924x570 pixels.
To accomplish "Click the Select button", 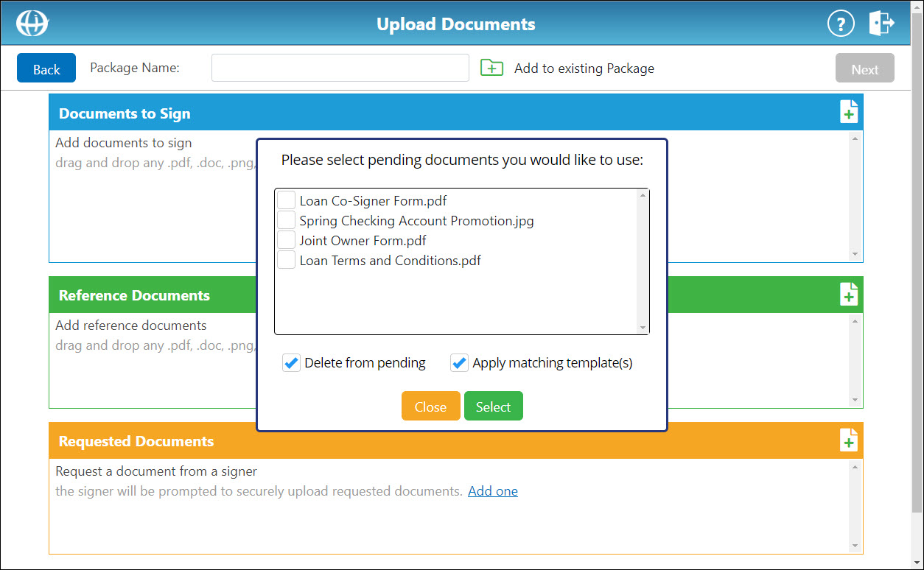I will (493, 405).
